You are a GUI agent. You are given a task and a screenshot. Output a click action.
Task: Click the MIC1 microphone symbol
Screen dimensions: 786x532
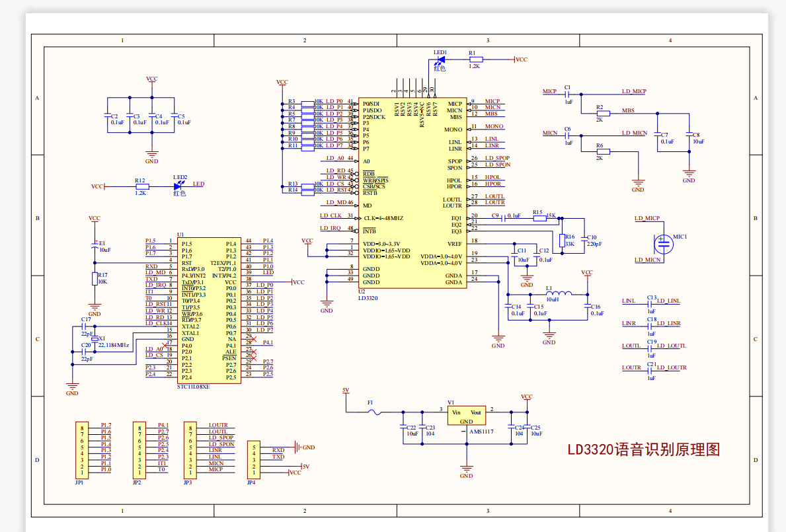point(663,245)
